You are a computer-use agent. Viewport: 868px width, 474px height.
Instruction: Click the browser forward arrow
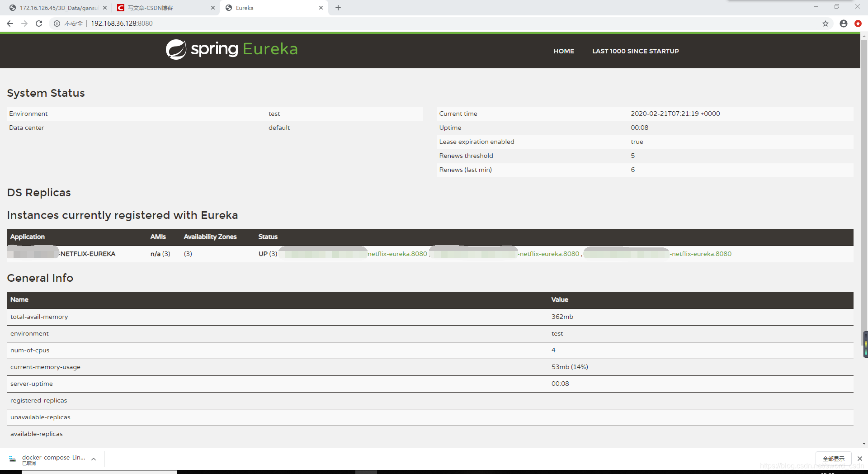point(24,24)
